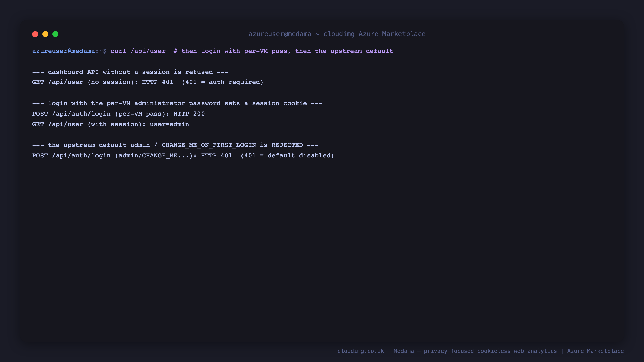Click the heading 'the upstream default admin / CHANGE_ME_ON_FIRST_LOGIN is REJECTED'
This screenshot has height=362, width=644.
pos(175,145)
